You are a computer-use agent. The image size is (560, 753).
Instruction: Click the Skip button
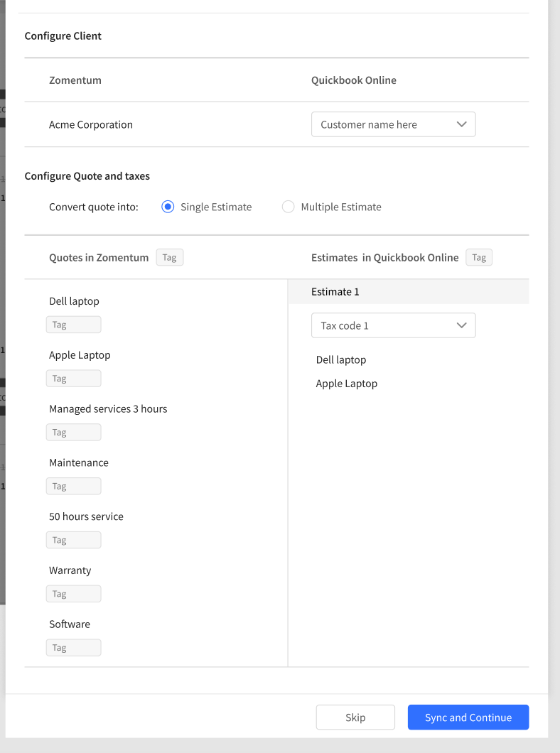click(x=355, y=717)
